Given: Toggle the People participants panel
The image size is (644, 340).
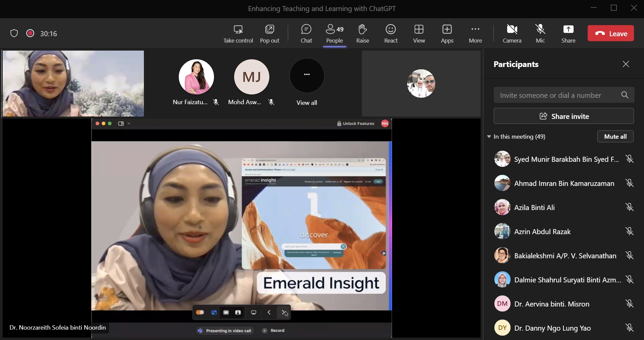Looking at the screenshot, I should [335, 33].
